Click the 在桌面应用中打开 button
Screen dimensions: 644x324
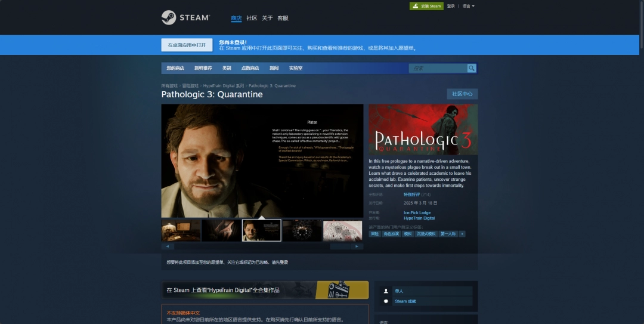pyautogui.click(x=187, y=45)
